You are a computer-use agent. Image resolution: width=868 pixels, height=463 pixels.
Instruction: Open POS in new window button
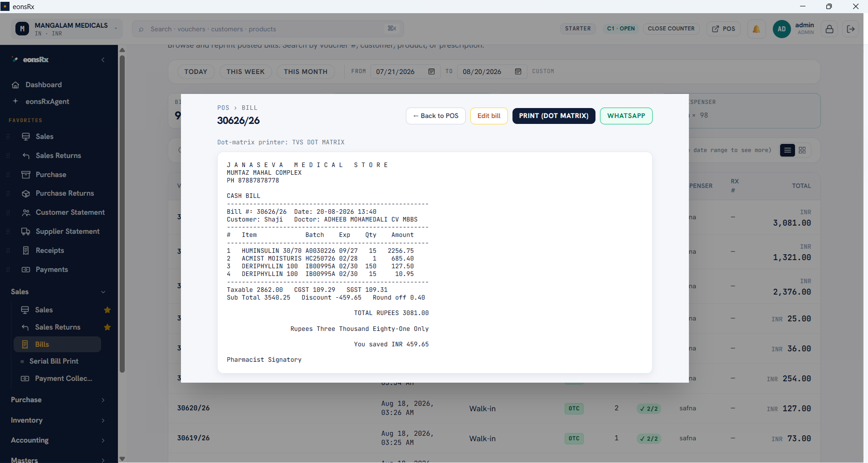pyautogui.click(x=723, y=29)
